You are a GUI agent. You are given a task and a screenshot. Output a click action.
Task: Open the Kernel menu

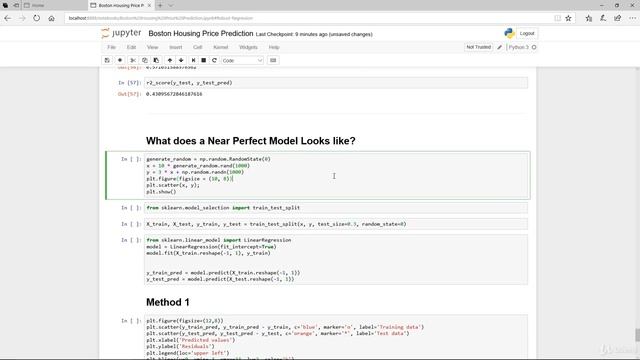220,47
